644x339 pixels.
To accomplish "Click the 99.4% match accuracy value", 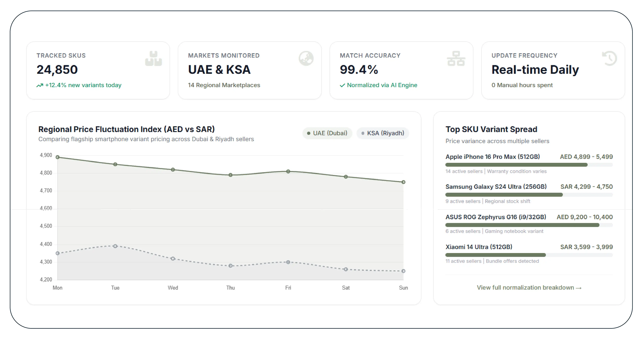I will pyautogui.click(x=359, y=70).
